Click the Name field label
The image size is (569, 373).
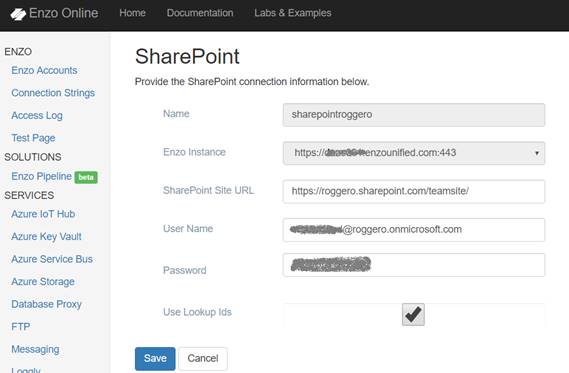pyautogui.click(x=176, y=114)
